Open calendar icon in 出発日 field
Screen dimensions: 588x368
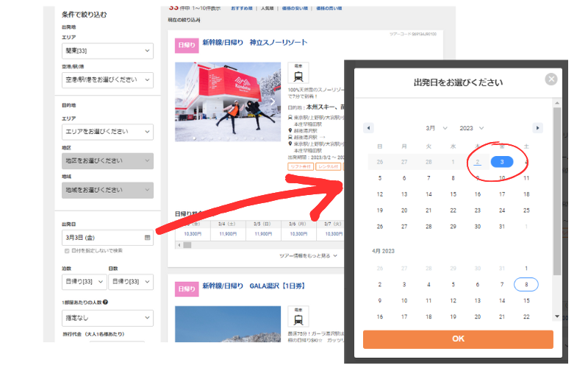[x=148, y=238]
